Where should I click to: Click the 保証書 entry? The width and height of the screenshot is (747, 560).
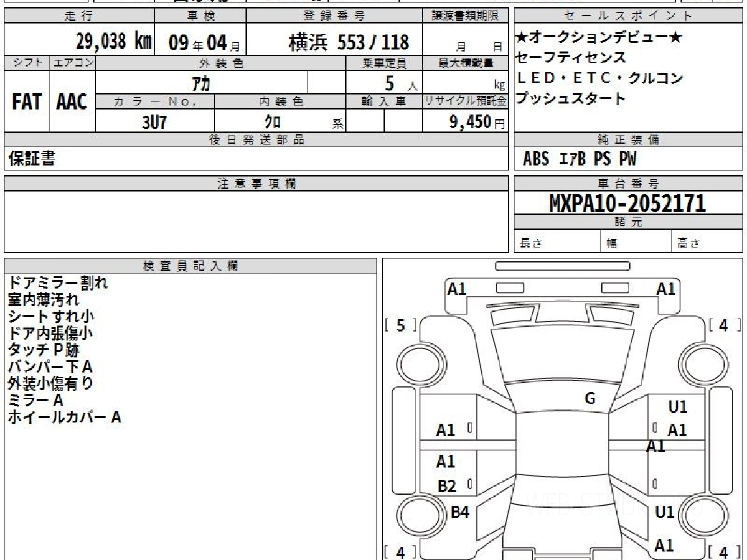coord(32,159)
